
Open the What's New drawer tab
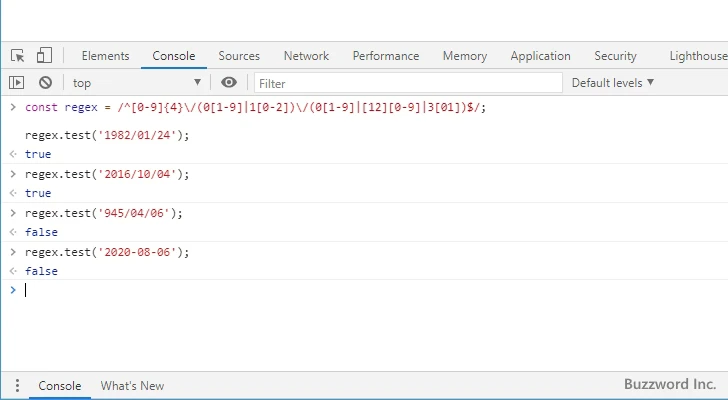click(x=132, y=385)
